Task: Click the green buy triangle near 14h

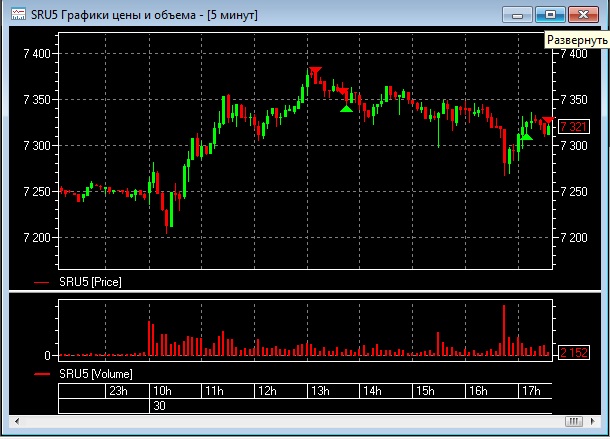Action: [346, 109]
